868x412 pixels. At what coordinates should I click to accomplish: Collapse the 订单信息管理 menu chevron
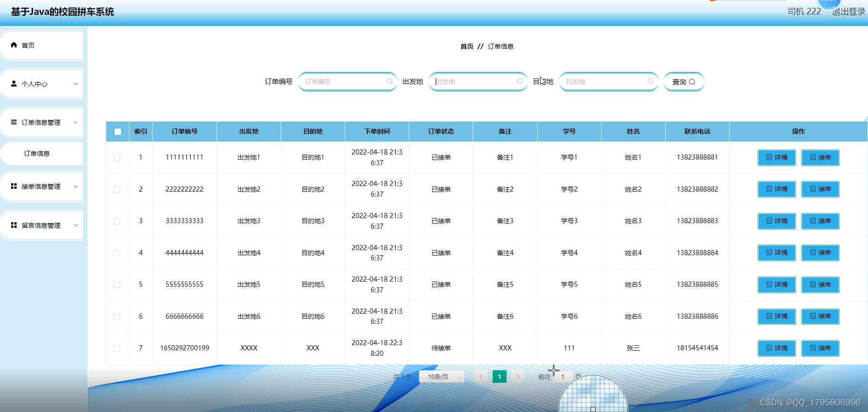coord(76,122)
